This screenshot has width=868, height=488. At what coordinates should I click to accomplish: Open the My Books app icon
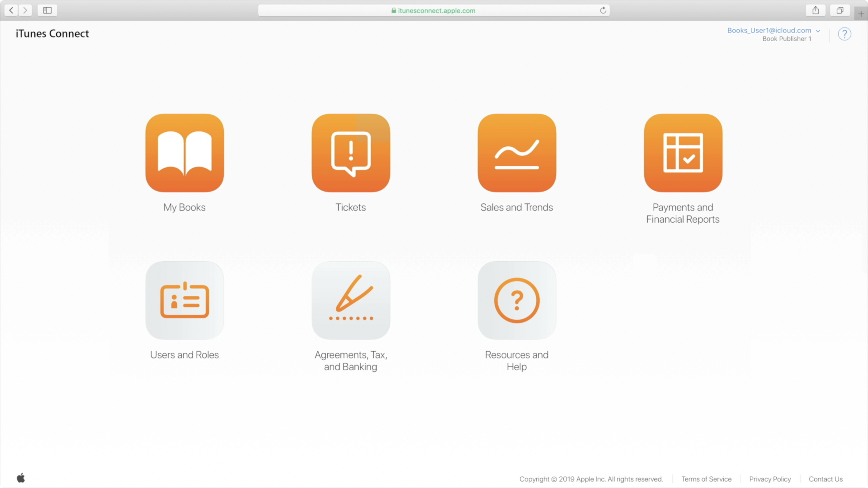click(x=185, y=152)
